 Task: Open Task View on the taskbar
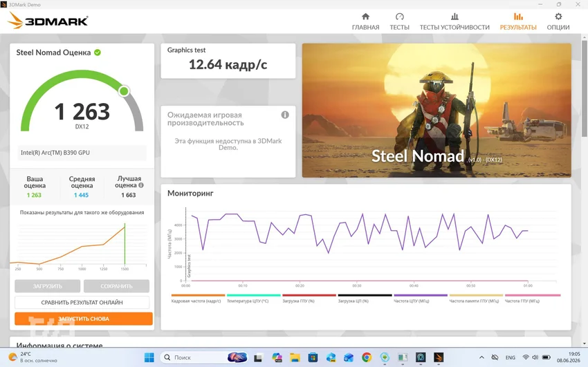(x=258, y=358)
